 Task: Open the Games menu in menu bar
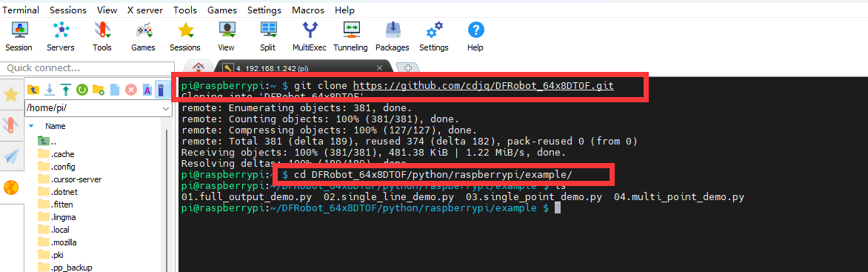[x=222, y=10]
